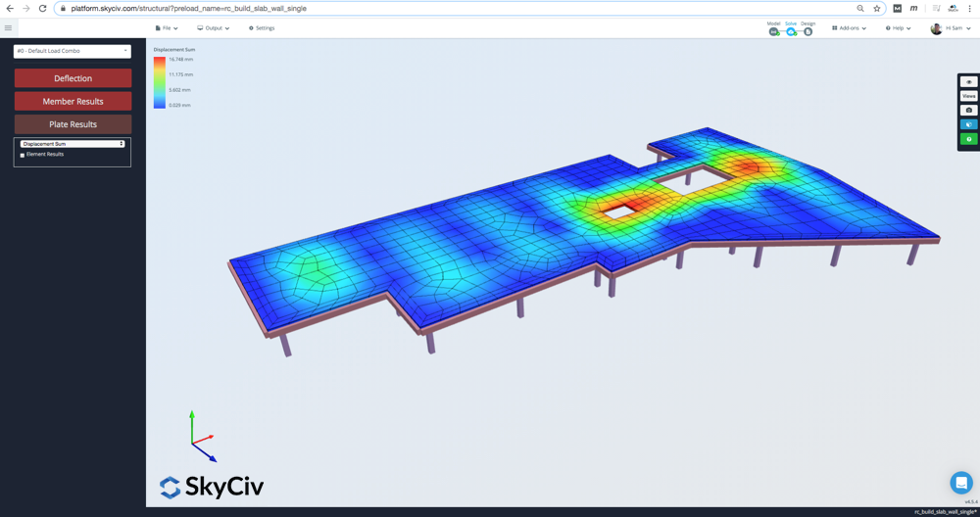Viewport: 980px width, 517px height.
Task: Open the hamburger sidebar menu
Action: pos(9,28)
